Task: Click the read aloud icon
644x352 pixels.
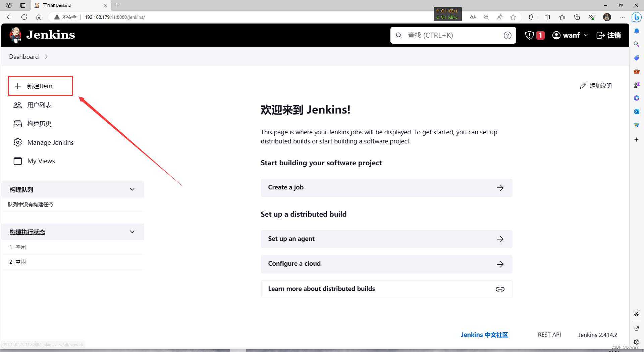Action: (x=500, y=17)
